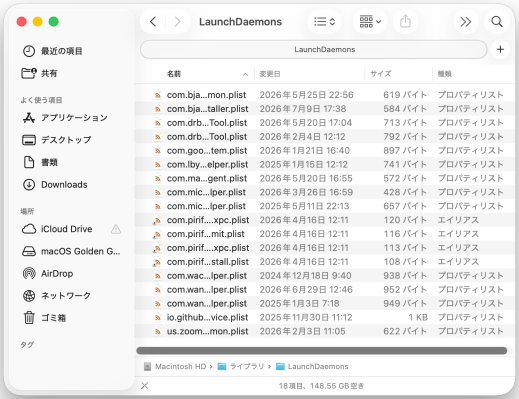This screenshot has width=519, height=399.
Task: Select com.lby...elper.plist file
Action: tap(325, 165)
